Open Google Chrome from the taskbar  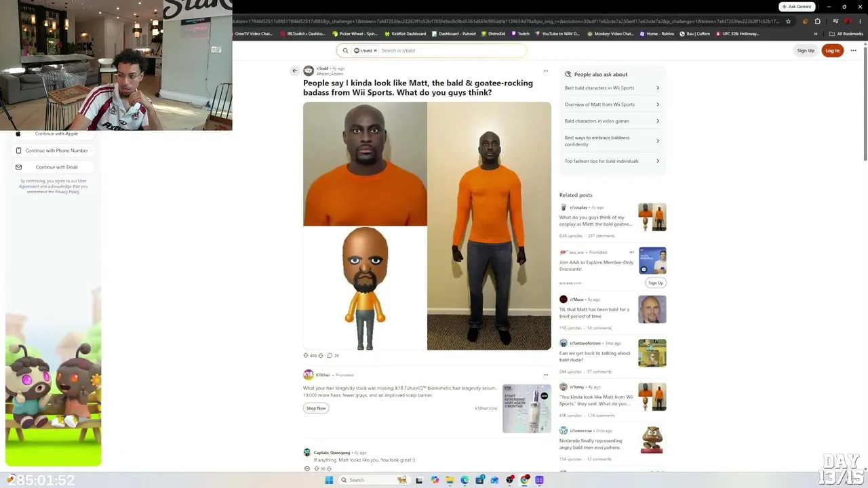pos(525,480)
